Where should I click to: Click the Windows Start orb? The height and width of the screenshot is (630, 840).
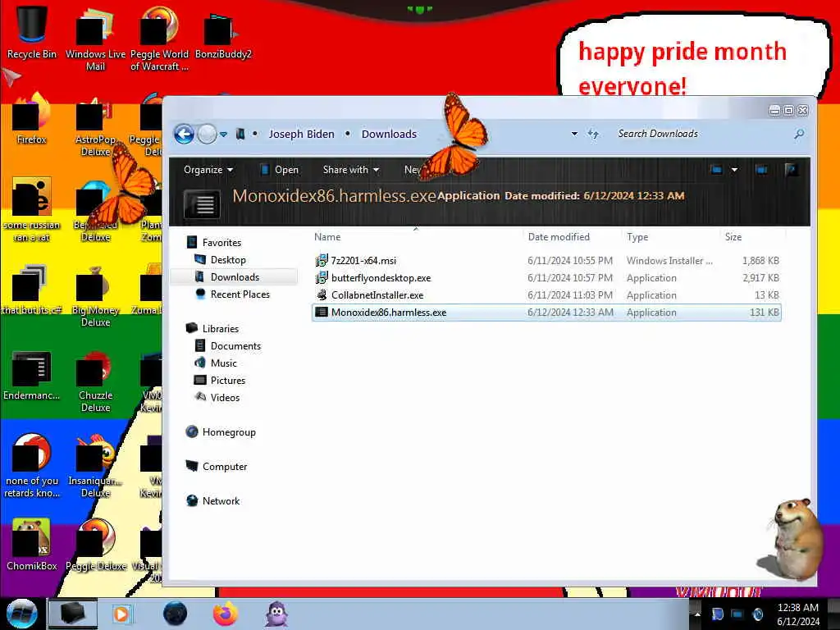coord(21,614)
